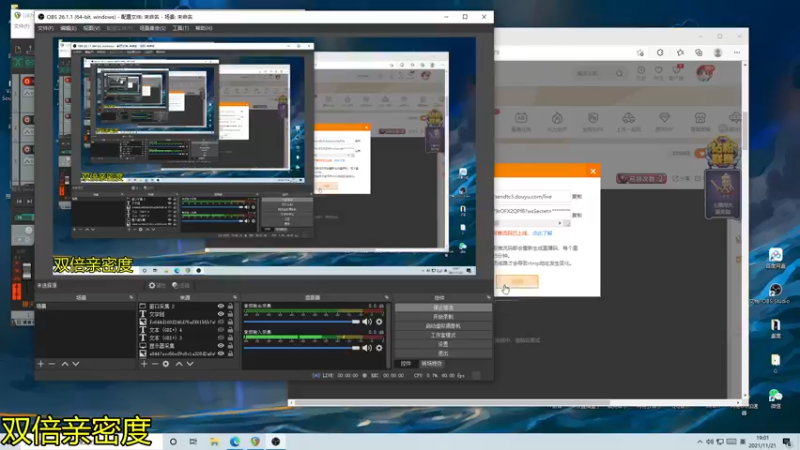Toggle visibility of 文字组 source
This screenshot has width=800, height=450.
pyautogui.click(x=221, y=314)
